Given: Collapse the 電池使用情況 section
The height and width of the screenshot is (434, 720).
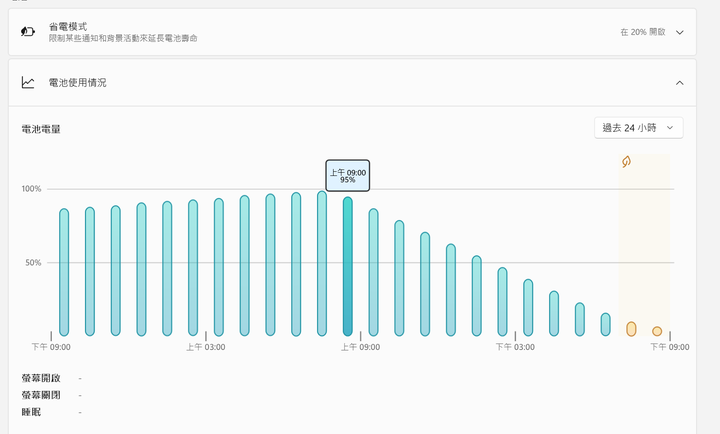Looking at the screenshot, I should [x=680, y=83].
